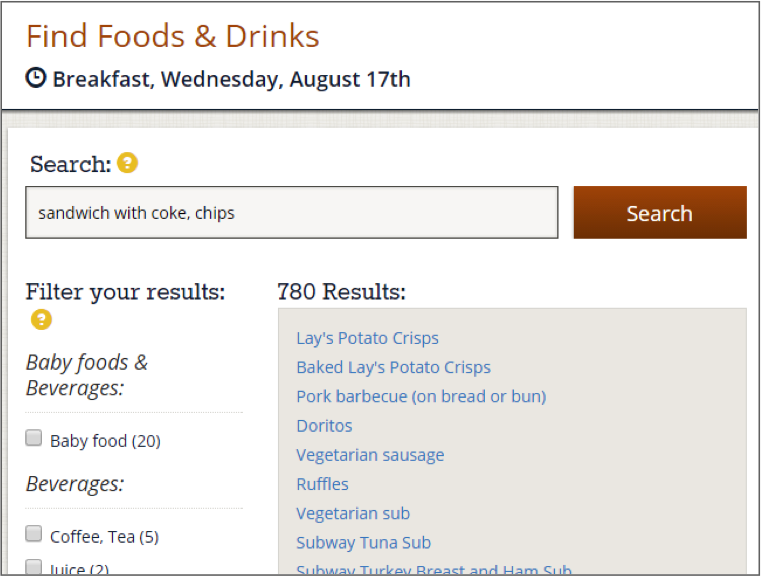Open Subway Turkey Breast and Ham Sub

tap(434, 569)
